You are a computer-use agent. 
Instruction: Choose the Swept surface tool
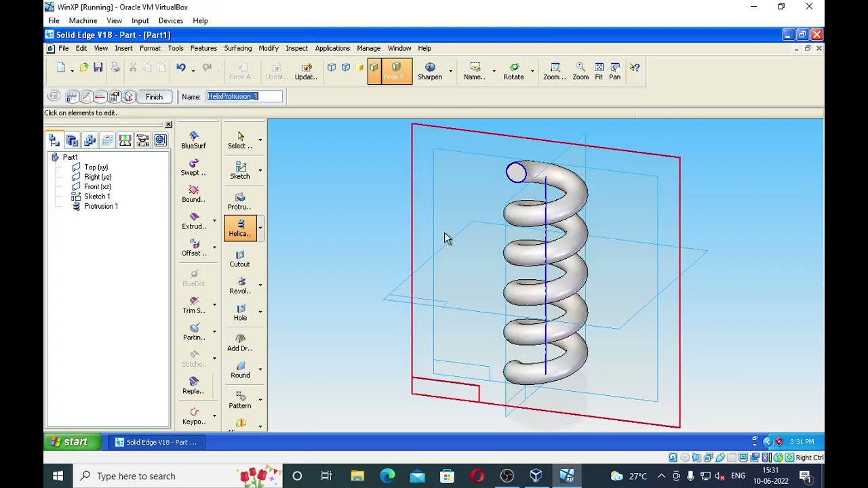(193, 167)
